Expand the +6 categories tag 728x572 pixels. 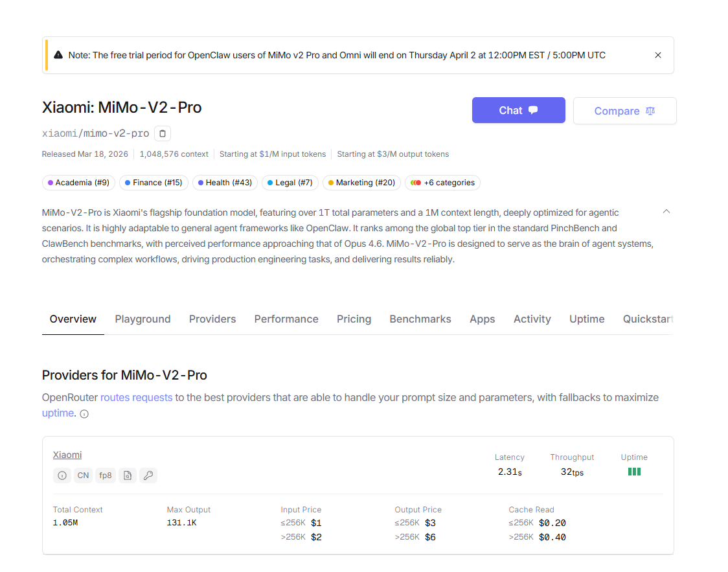(x=442, y=183)
